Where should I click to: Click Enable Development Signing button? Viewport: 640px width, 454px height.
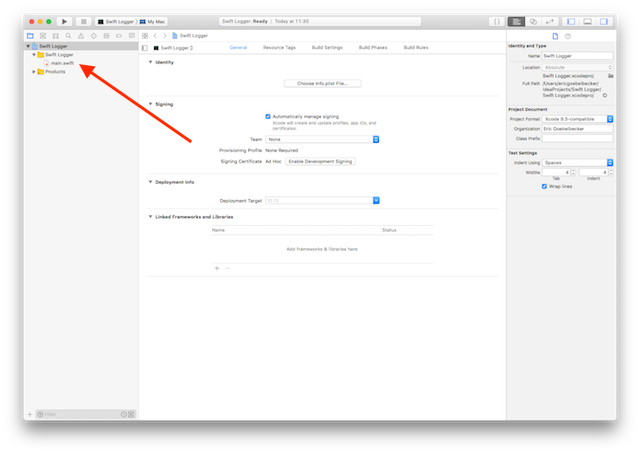320,161
